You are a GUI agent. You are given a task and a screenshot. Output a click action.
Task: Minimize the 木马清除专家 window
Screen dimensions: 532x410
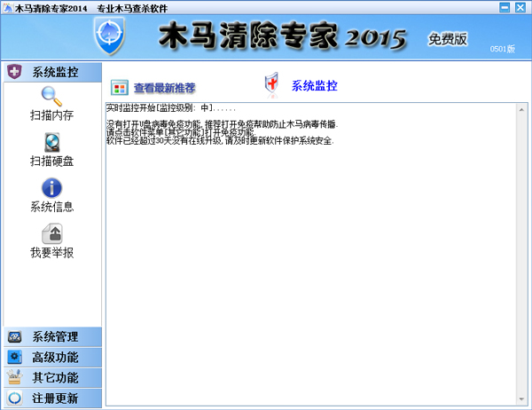(505, 7)
